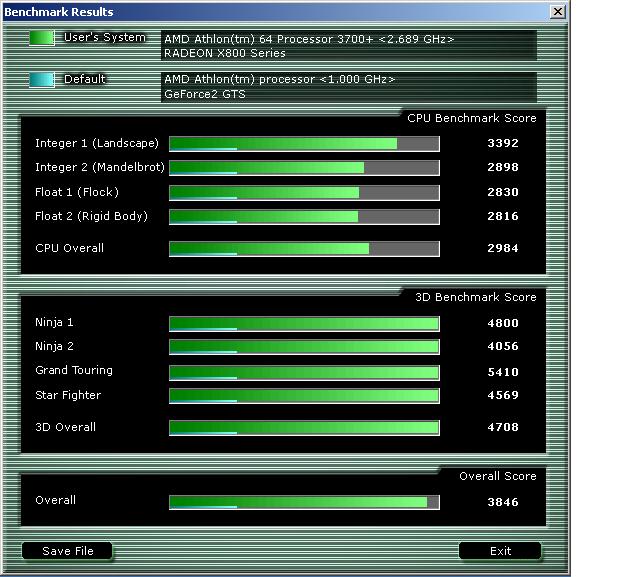
Task: Select the Star Fighter result bar
Action: (304, 396)
